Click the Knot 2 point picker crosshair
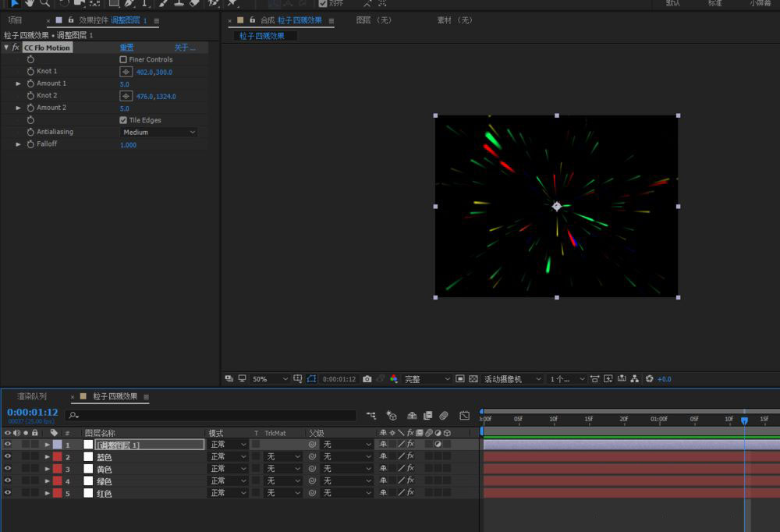 126,96
